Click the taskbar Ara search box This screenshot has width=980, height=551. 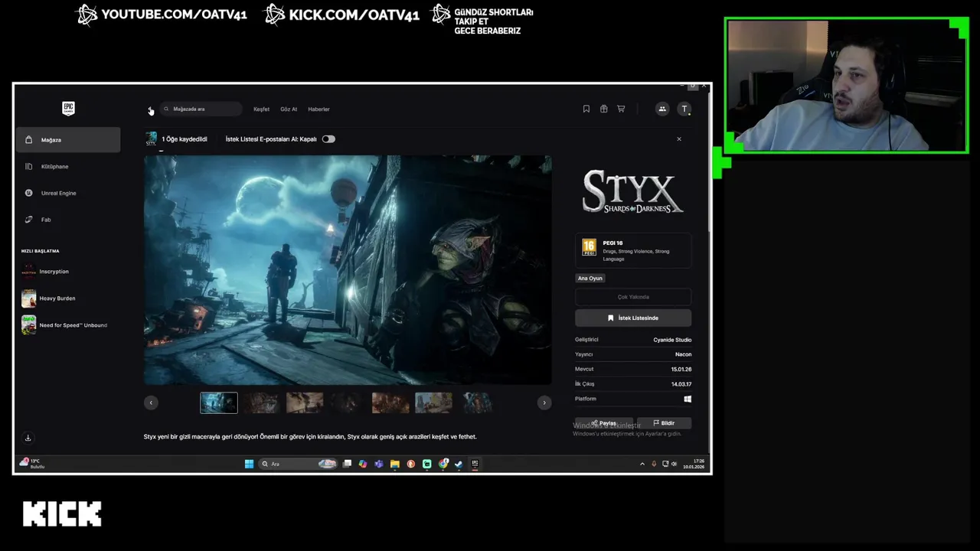[x=298, y=464]
